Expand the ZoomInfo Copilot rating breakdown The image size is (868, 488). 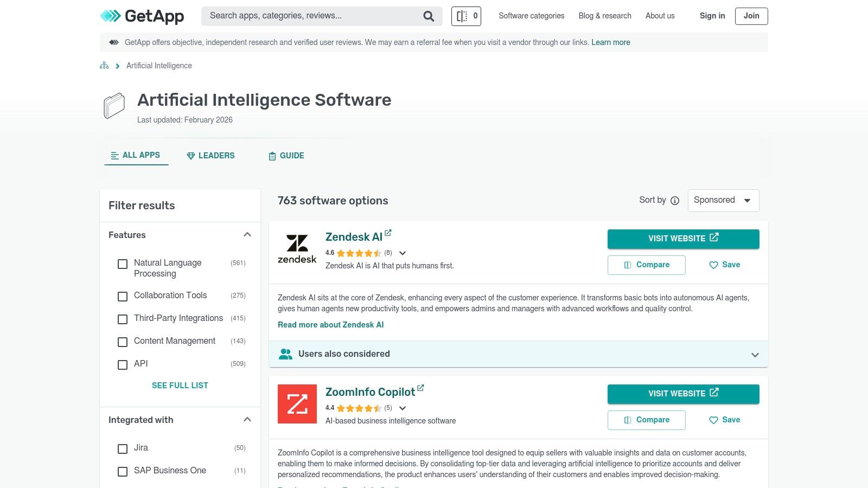coord(403,408)
